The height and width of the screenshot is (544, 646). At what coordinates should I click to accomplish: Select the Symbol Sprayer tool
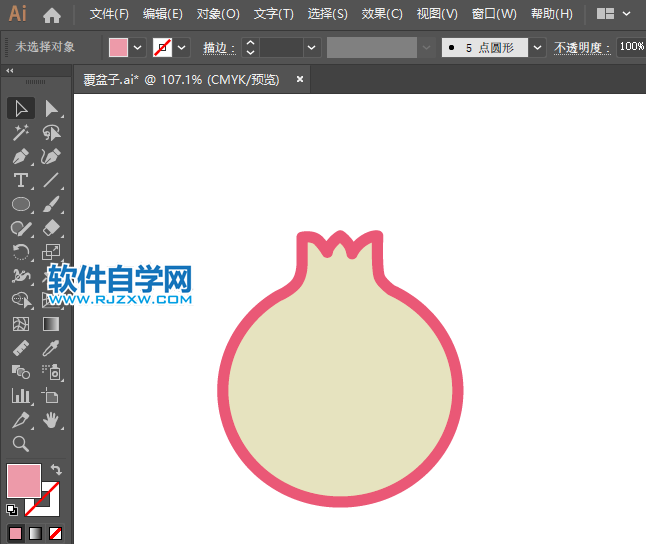(51, 372)
